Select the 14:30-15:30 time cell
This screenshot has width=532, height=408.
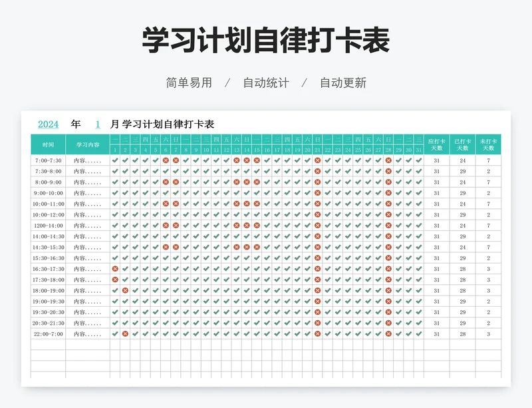[48, 247]
